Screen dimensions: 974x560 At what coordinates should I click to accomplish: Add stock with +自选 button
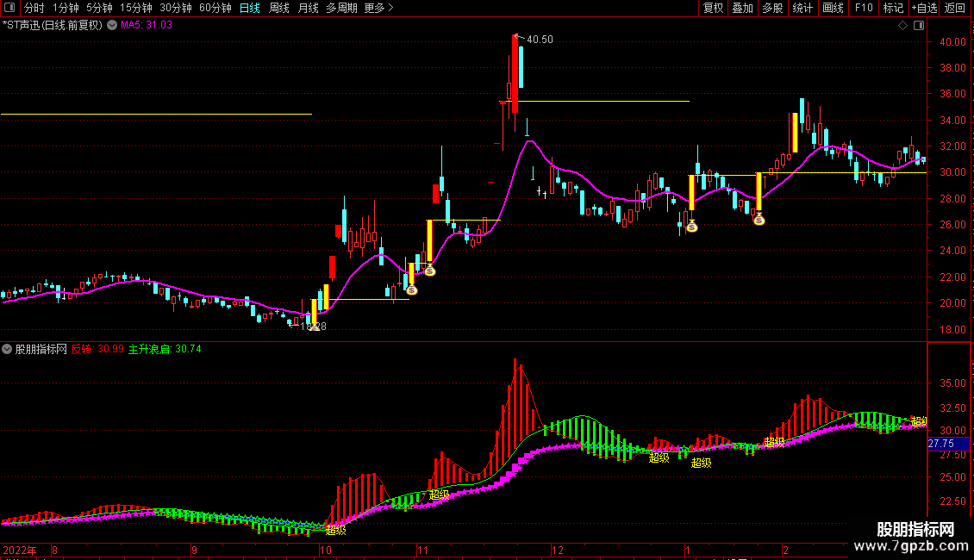(x=924, y=8)
